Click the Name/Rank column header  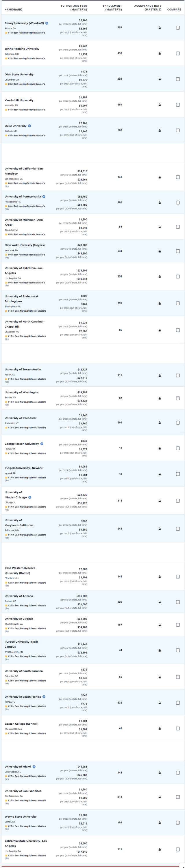coord(13,10)
